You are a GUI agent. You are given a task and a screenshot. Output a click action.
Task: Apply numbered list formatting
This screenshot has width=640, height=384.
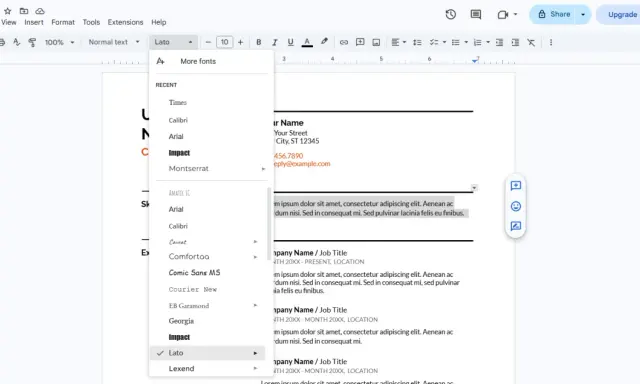478,42
